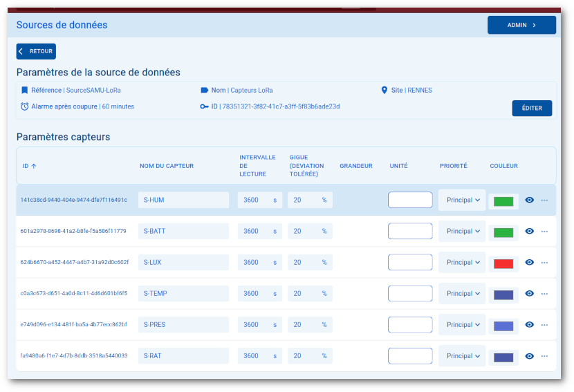Image resolution: width=574 pixels, height=392 pixels.
Task: Click the key icon next to ID
Action: coord(205,106)
